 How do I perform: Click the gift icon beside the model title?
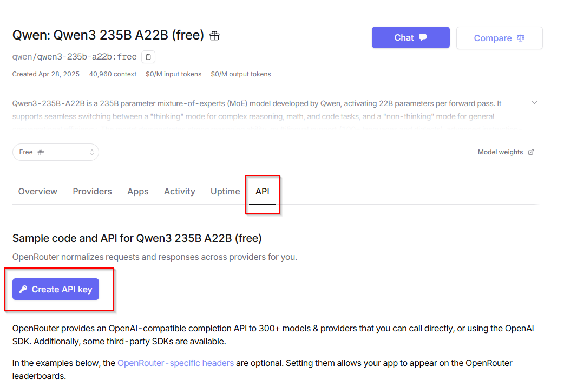[214, 35]
